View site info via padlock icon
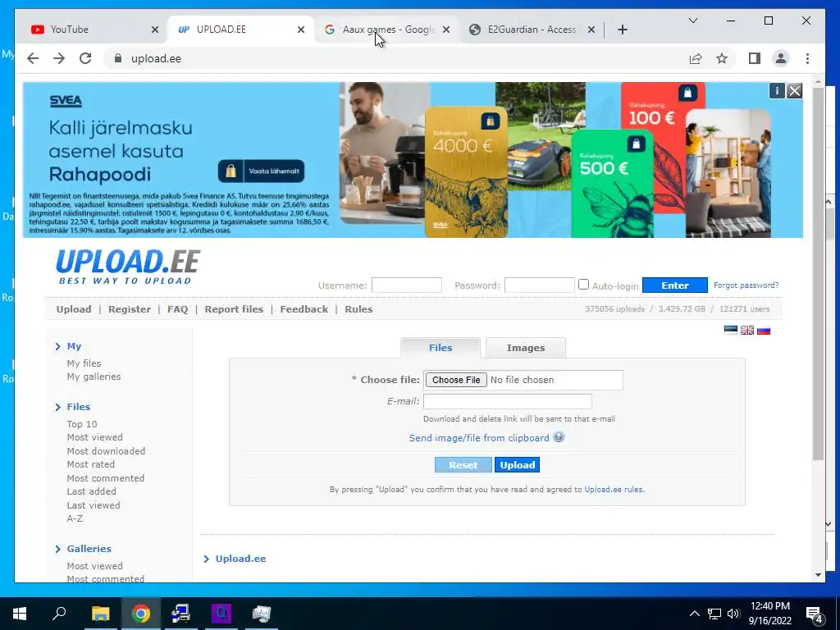The height and width of the screenshot is (630, 840). coord(118,58)
